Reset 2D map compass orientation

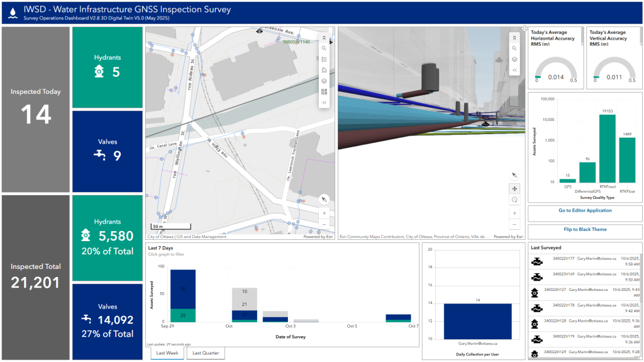pos(324,199)
